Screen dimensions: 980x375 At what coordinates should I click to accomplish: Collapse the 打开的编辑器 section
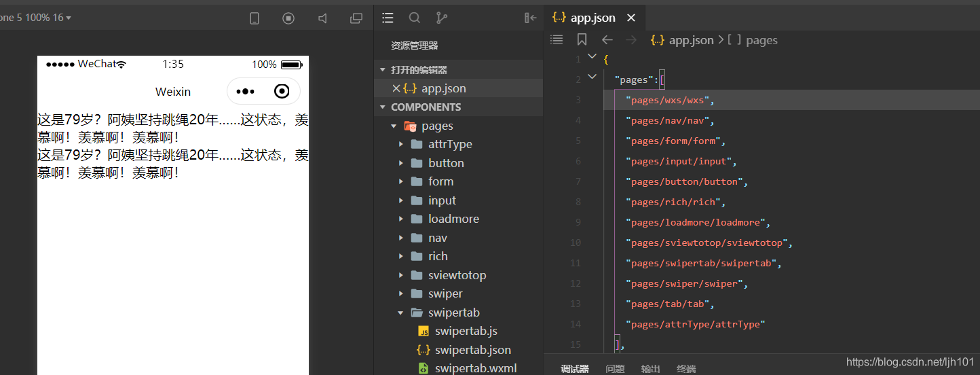[x=383, y=70]
